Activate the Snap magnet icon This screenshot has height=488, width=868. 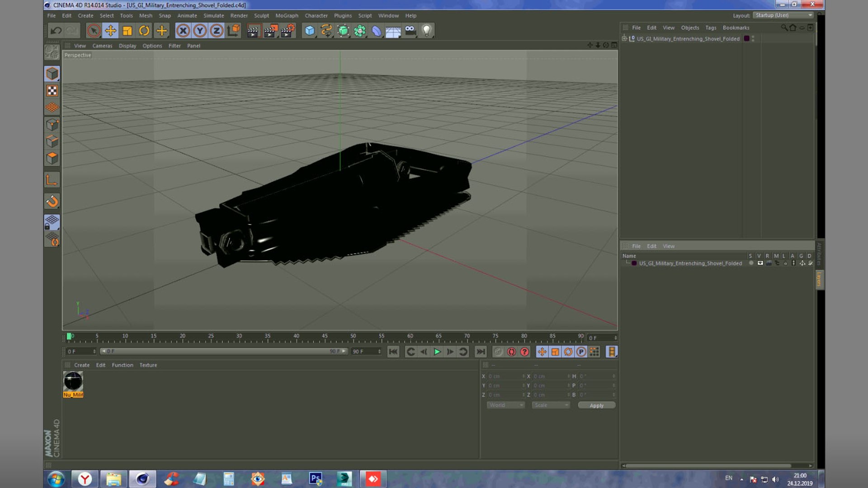click(x=52, y=201)
